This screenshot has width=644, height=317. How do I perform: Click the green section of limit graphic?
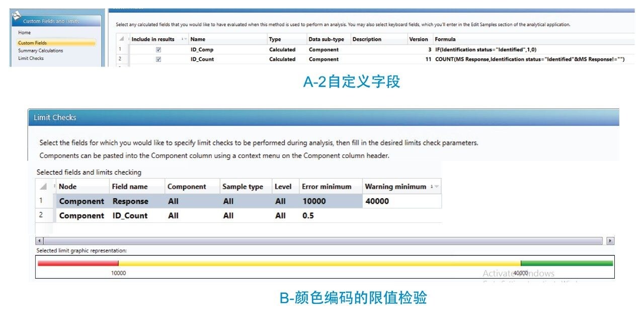567,263
